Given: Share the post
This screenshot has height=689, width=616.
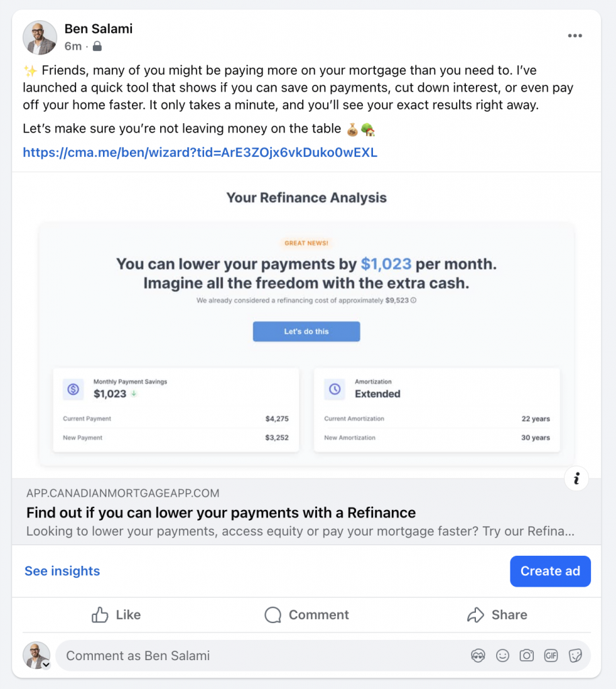Looking at the screenshot, I should click(497, 614).
